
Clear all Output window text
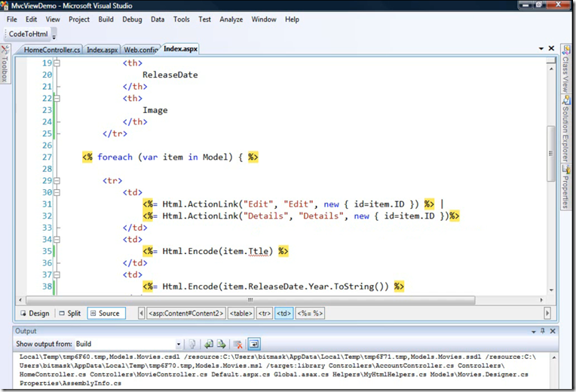[x=237, y=345]
